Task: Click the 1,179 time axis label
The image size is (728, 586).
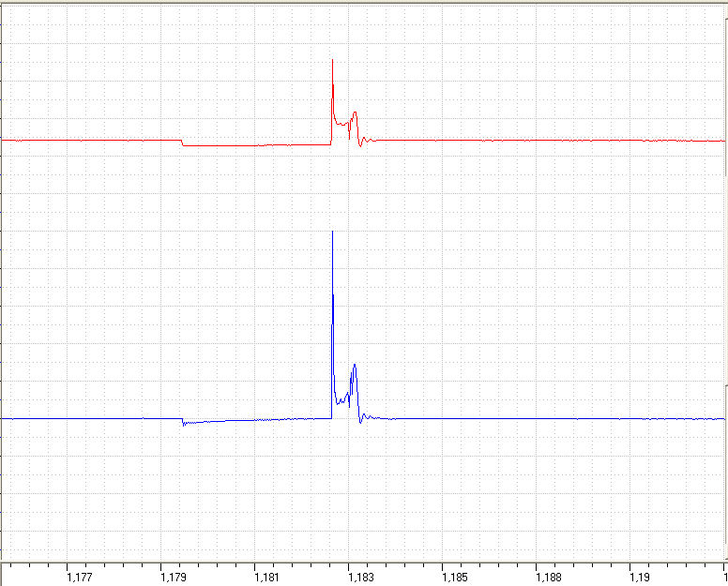Action: tap(174, 578)
